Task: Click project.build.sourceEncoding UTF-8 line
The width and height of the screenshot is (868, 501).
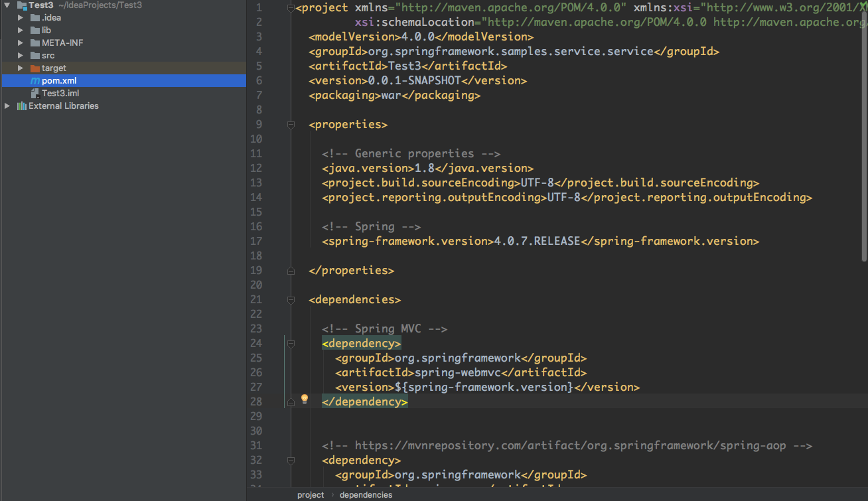Action: tap(540, 182)
